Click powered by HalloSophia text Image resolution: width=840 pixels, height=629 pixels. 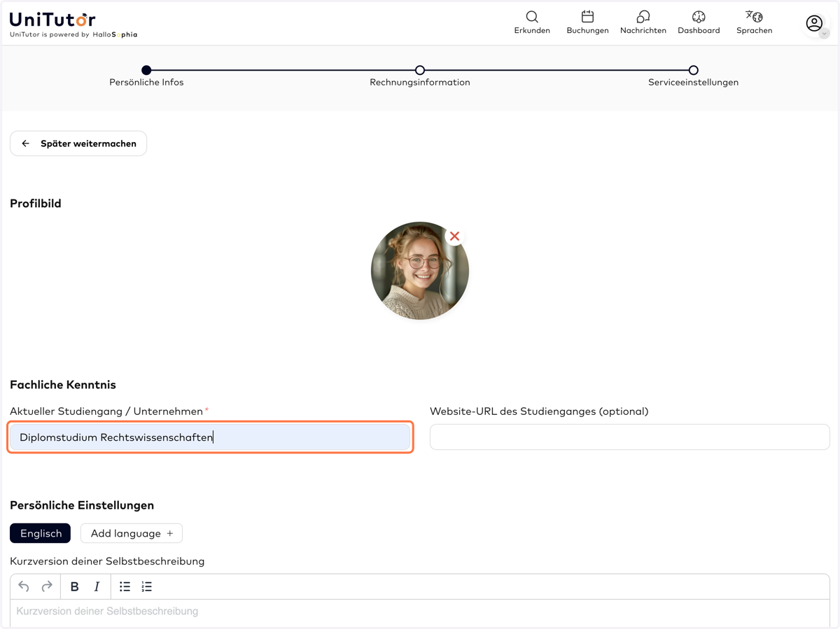[73, 34]
